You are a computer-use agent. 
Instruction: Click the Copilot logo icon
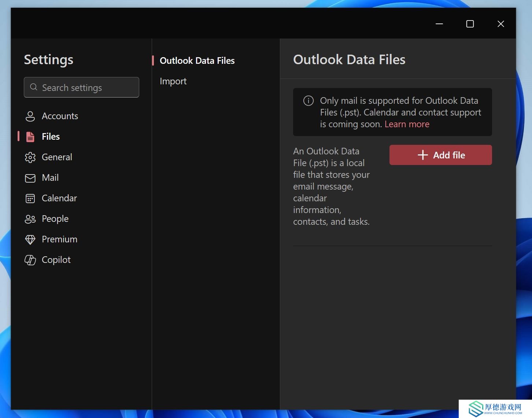pyautogui.click(x=30, y=260)
